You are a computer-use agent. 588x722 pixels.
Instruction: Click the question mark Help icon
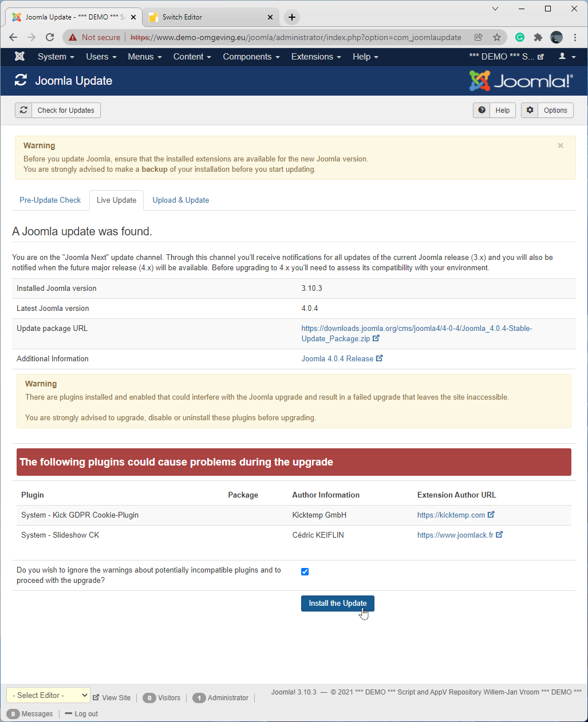pyautogui.click(x=482, y=111)
